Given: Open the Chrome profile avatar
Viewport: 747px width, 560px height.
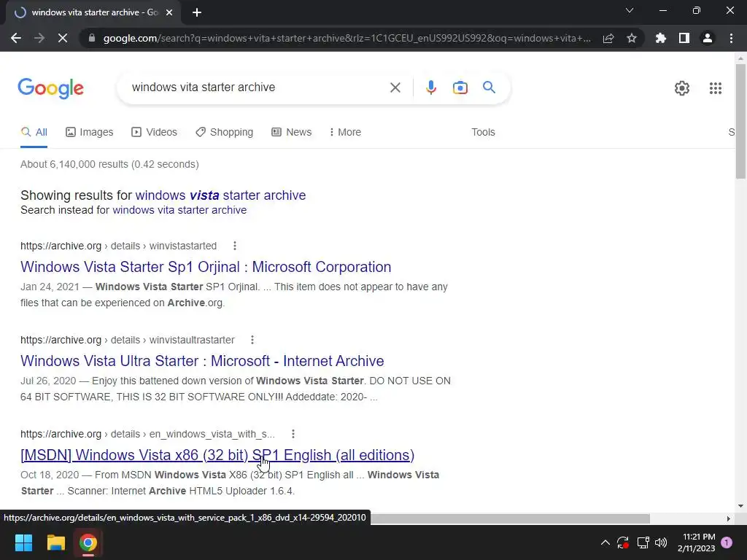Looking at the screenshot, I should (x=708, y=38).
